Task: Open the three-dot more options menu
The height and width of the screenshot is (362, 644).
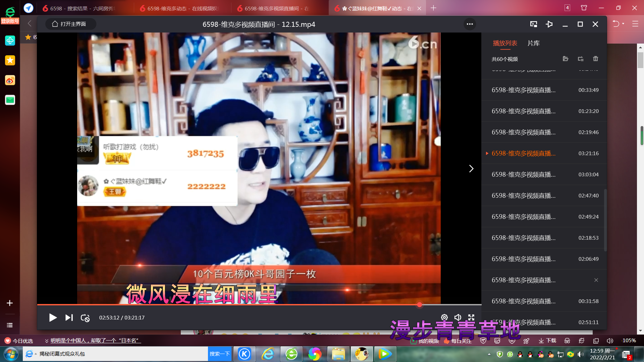Action: [470, 24]
